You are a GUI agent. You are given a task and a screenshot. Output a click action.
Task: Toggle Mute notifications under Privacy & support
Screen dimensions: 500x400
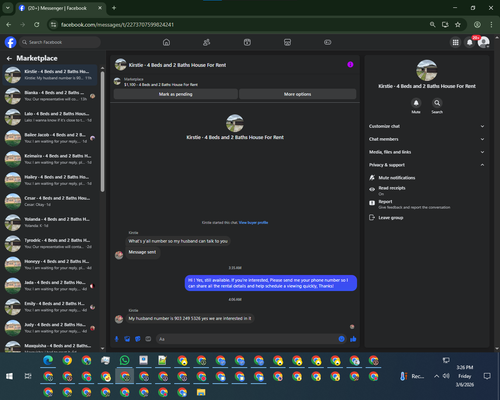427,178
